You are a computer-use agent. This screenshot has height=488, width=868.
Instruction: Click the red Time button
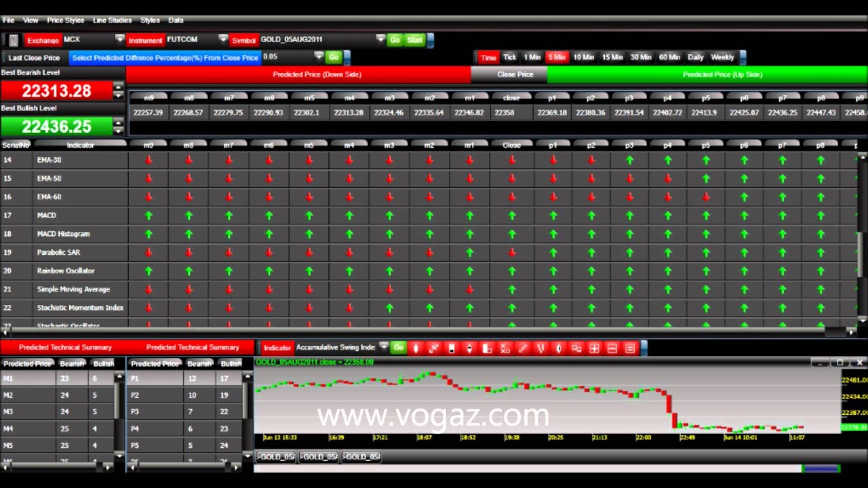[488, 58]
